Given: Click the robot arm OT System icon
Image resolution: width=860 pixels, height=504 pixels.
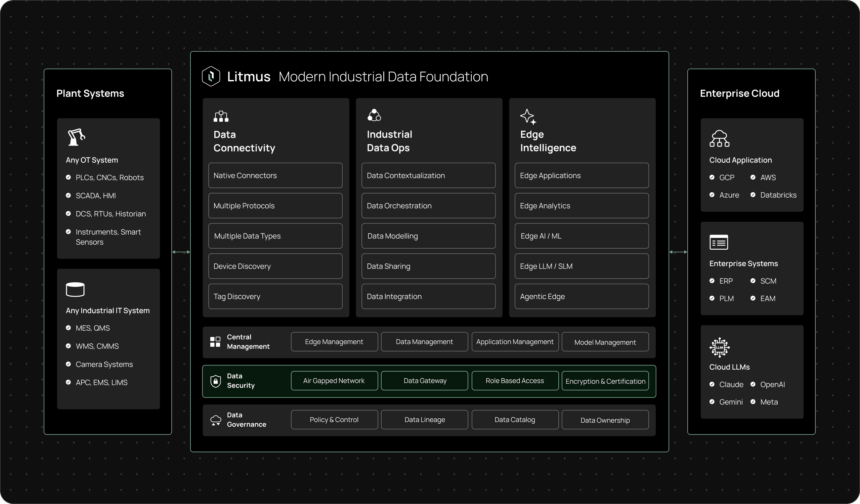Looking at the screenshot, I should tap(76, 137).
